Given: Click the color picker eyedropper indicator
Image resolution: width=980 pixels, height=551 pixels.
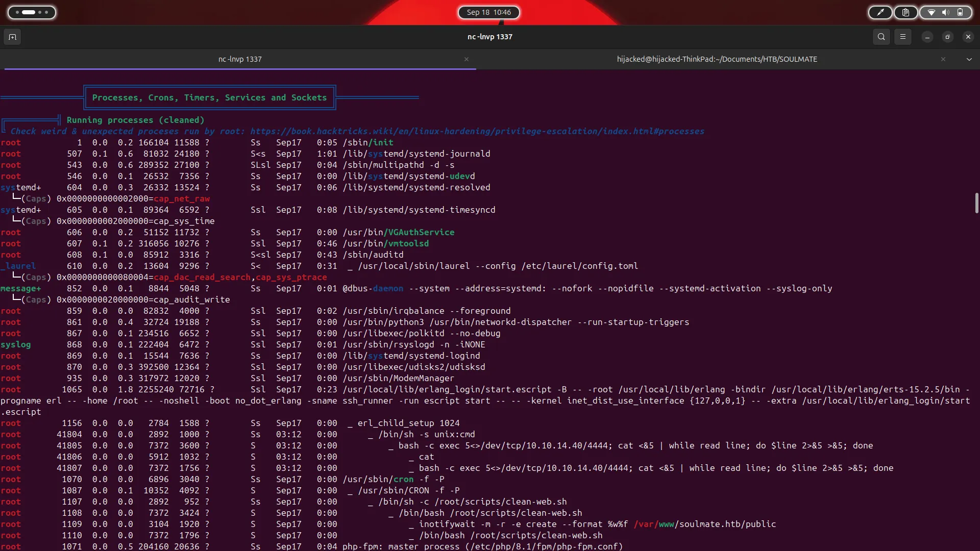Looking at the screenshot, I should click(880, 12).
